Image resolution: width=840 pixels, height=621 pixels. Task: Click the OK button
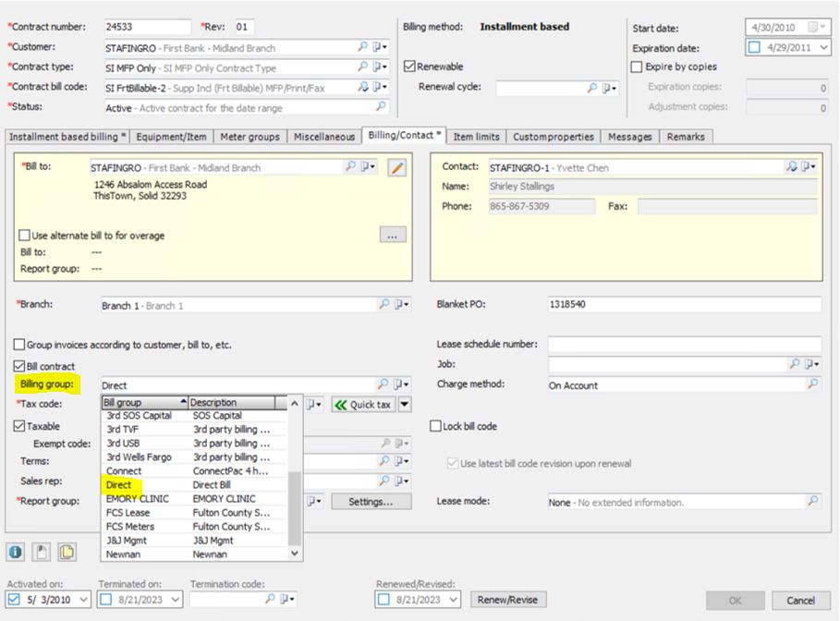pos(735,601)
